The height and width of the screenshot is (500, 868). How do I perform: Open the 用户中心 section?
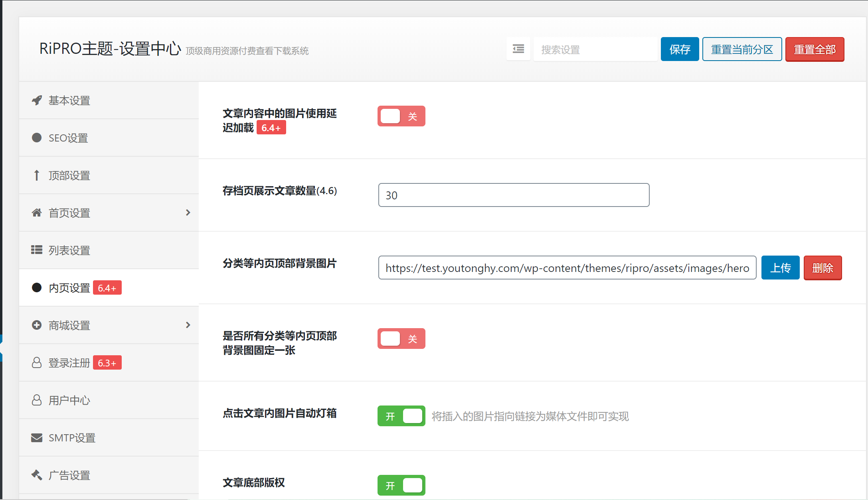point(109,400)
